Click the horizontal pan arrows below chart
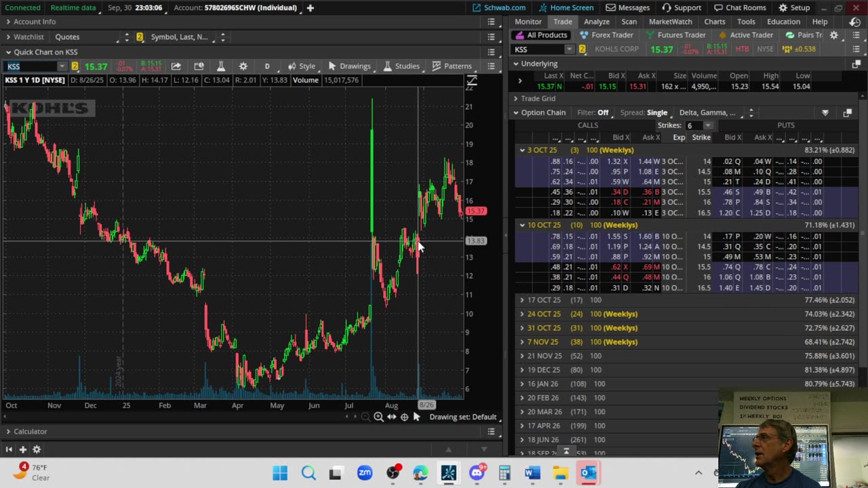Screen dimensions: 868x488 (391, 417)
